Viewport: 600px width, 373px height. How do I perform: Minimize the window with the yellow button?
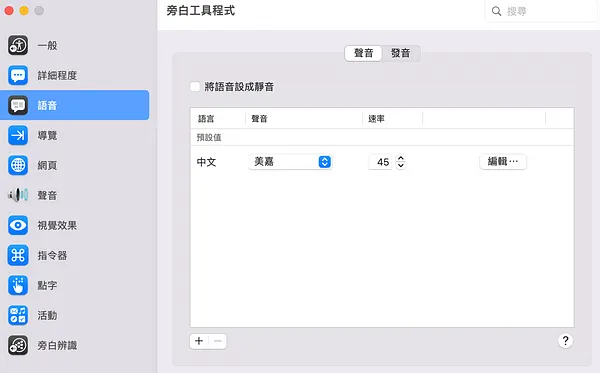pos(24,11)
